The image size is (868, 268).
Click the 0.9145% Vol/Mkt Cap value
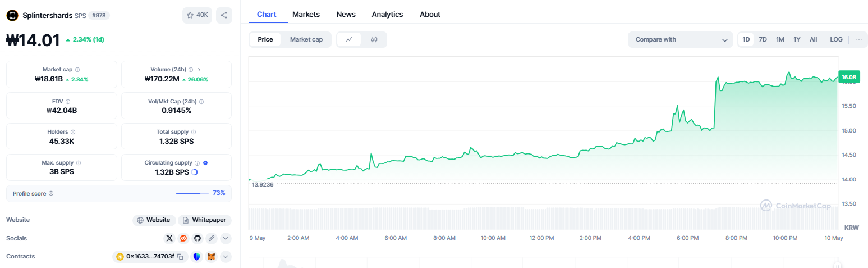176,110
